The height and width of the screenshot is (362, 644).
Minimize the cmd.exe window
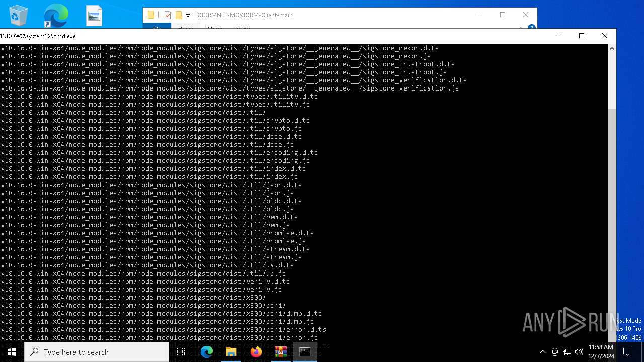(558, 36)
